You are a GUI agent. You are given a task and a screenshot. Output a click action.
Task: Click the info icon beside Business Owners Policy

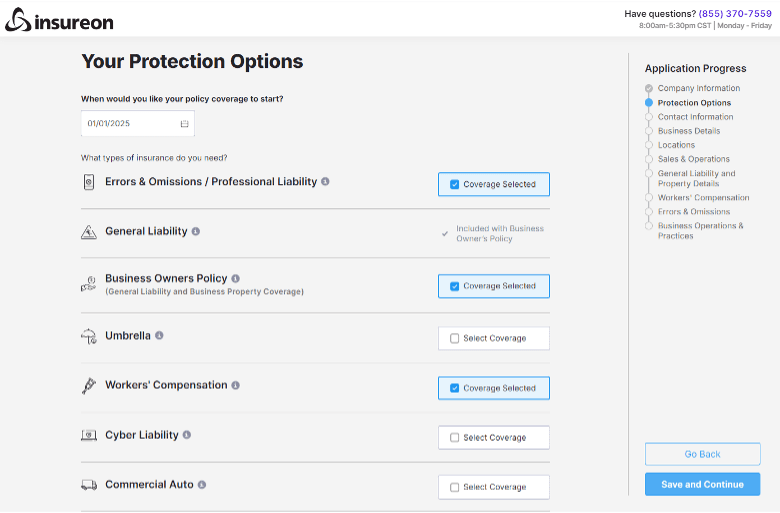click(236, 278)
